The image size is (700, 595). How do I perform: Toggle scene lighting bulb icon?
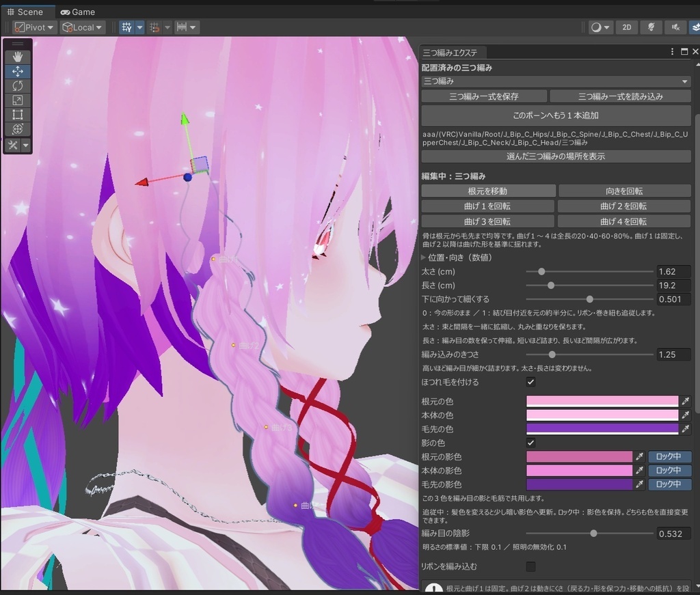[651, 27]
